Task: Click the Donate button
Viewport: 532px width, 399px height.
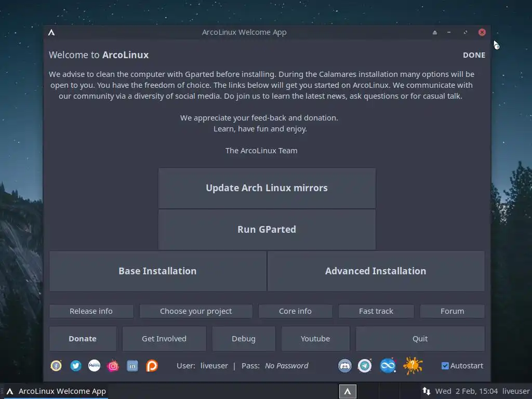Action: click(83, 339)
